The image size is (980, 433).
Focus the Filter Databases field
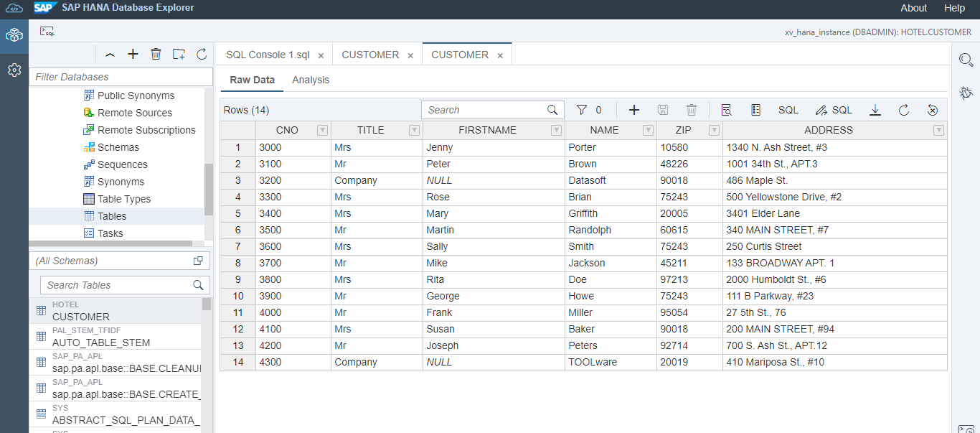[121, 77]
